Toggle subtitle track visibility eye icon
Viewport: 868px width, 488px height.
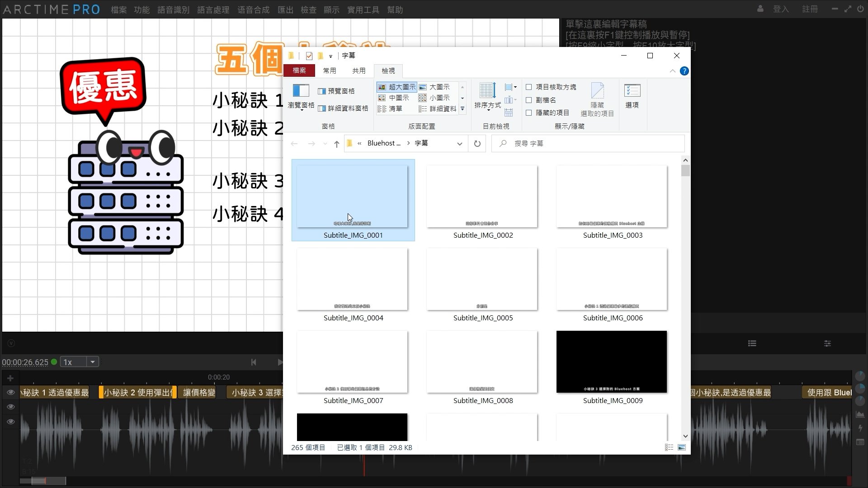click(x=11, y=392)
